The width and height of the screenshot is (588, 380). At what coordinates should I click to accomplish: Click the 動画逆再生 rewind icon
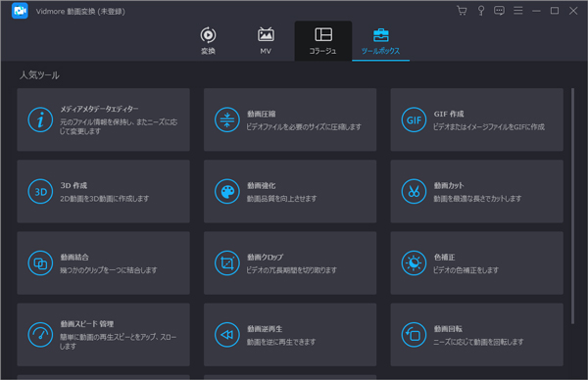pyautogui.click(x=227, y=335)
